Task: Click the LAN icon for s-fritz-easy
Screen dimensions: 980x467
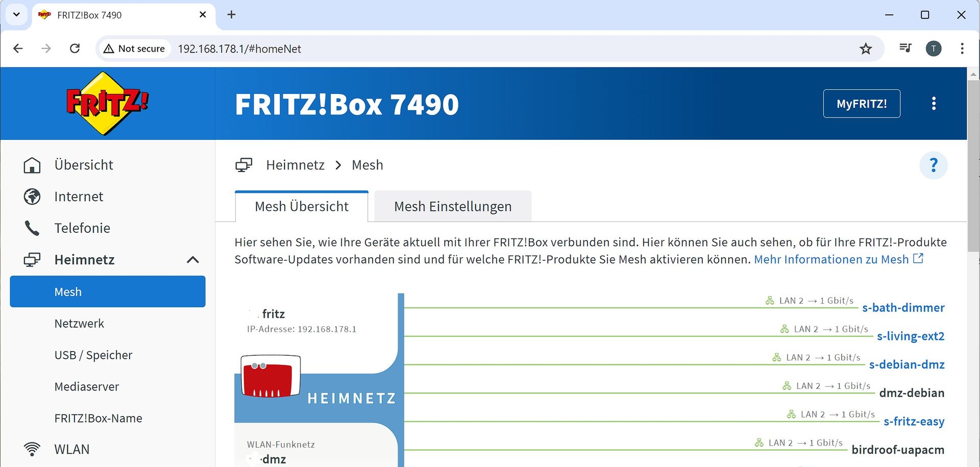Action: tap(791, 414)
